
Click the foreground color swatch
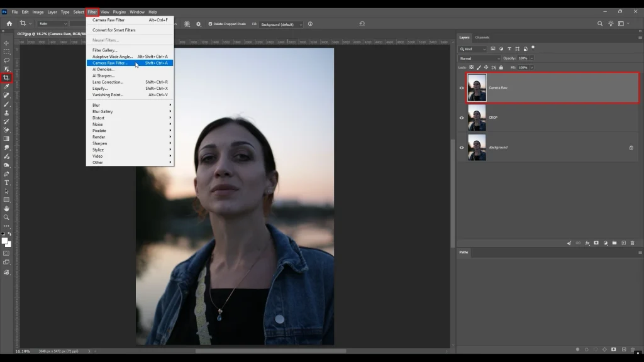click(4, 241)
